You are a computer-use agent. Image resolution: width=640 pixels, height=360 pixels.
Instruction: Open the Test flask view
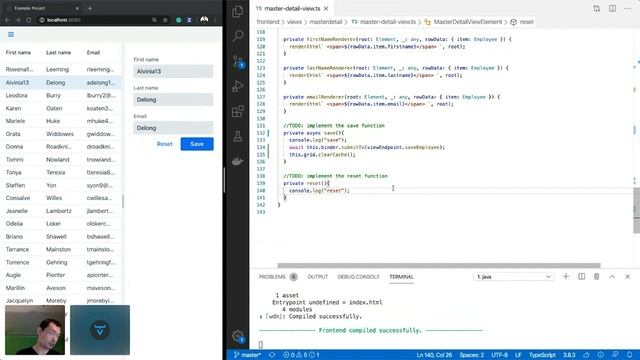pos(238,136)
